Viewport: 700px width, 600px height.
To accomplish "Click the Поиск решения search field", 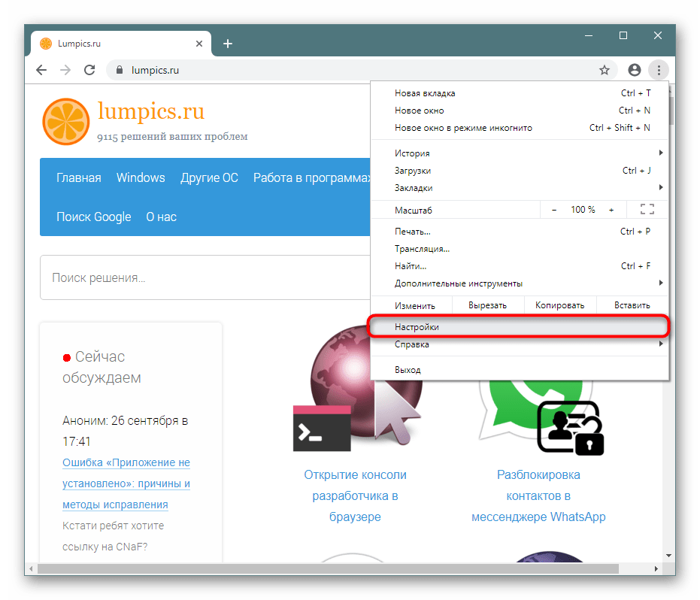I will [203, 278].
